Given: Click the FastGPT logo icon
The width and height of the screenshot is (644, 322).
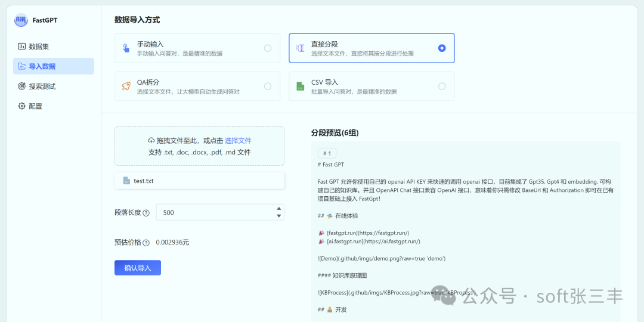Looking at the screenshot, I should pos(21,20).
